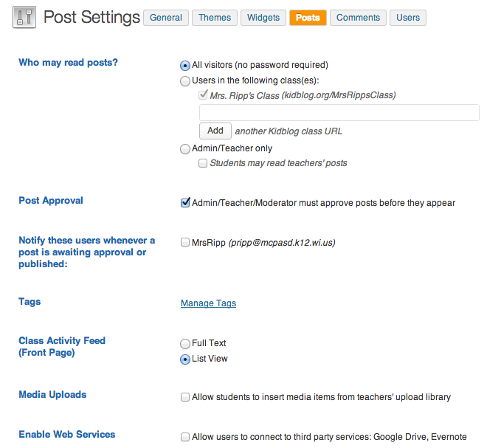This screenshot has width=501, height=448.
Task: Toggle Mrs. Ripp's Class checkbox
Action: (x=203, y=95)
